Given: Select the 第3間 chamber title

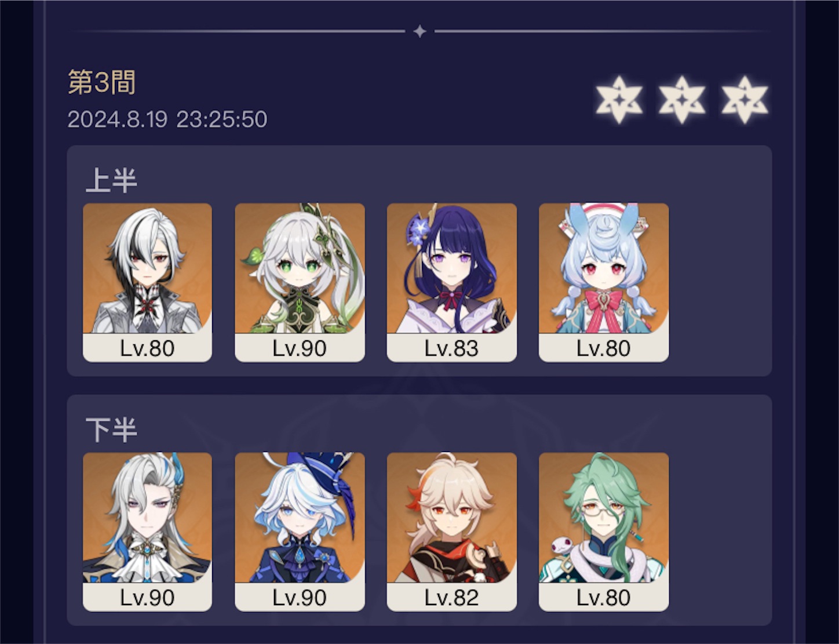Looking at the screenshot, I should pyautogui.click(x=102, y=82).
